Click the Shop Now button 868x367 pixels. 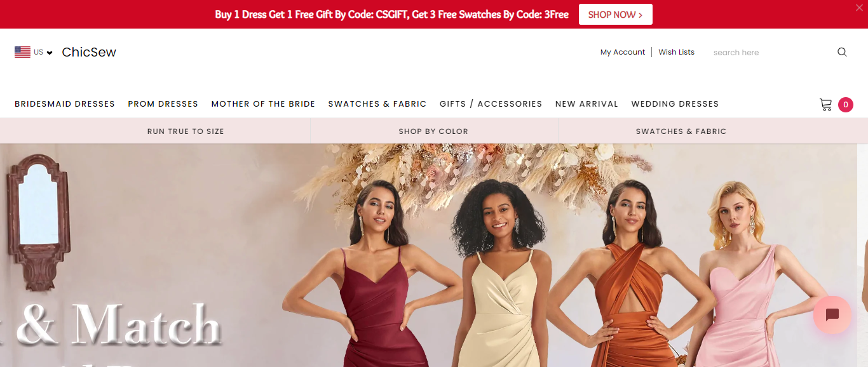(x=616, y=15)
